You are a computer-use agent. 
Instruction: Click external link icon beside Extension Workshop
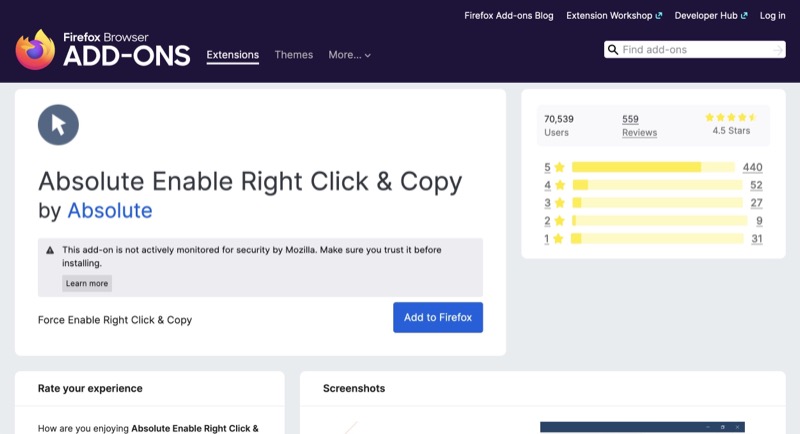tap(659, 16)
